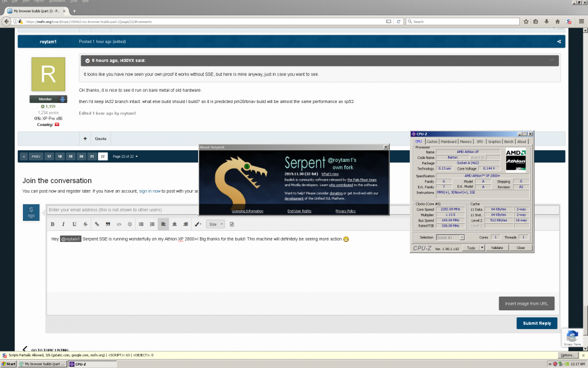Open the Page 22 of 22 dropdown

click(125, 157)
